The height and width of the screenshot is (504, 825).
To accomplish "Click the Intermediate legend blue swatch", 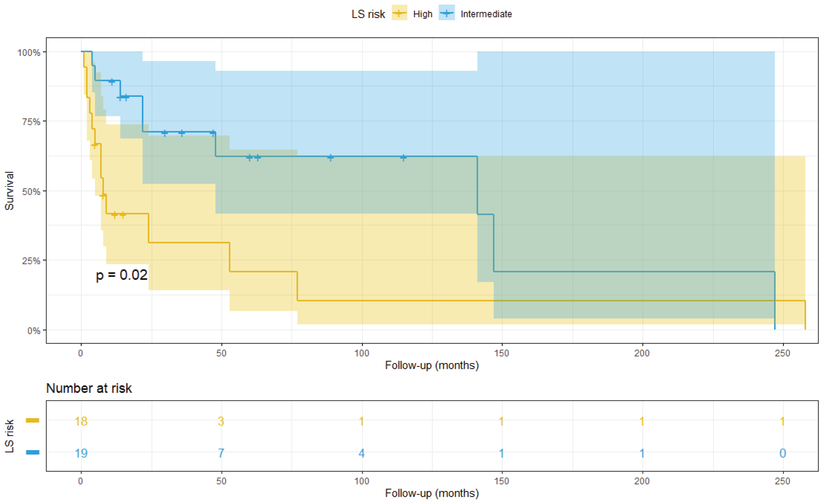I will click(447, 13).
